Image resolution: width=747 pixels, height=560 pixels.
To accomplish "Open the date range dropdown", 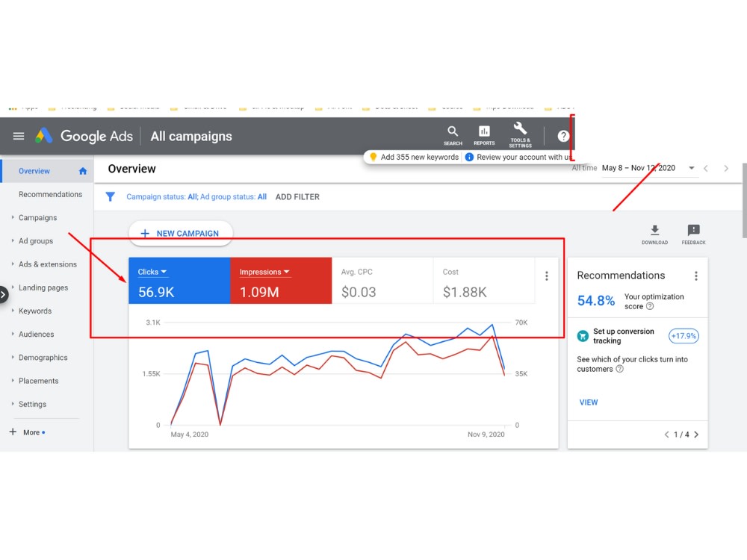I will 691,168.
